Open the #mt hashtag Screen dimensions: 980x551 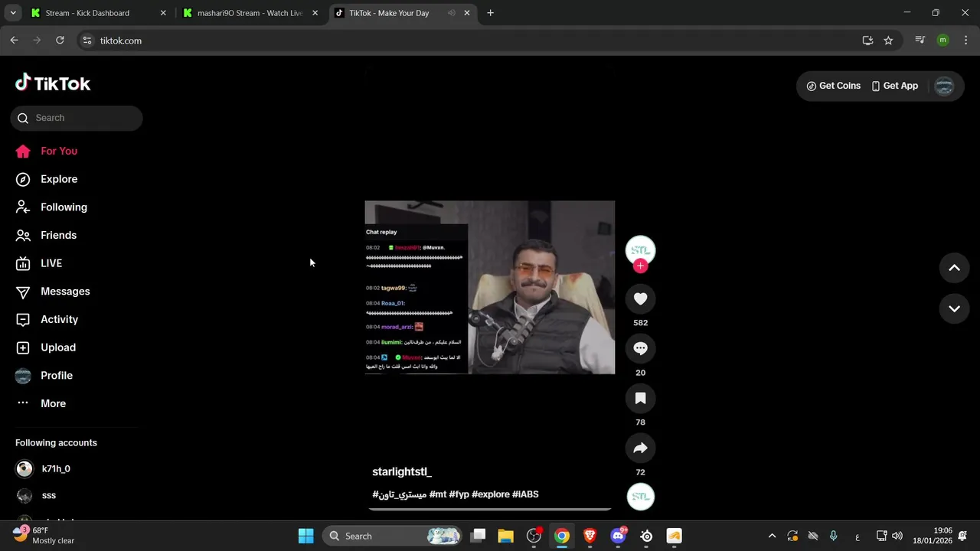[x=438, y=494]
